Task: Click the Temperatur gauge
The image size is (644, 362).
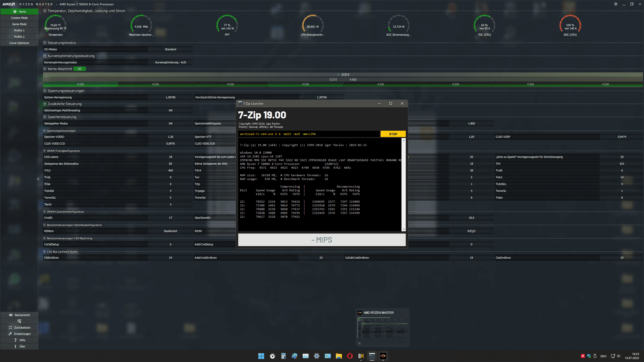Action: [56, 25]
